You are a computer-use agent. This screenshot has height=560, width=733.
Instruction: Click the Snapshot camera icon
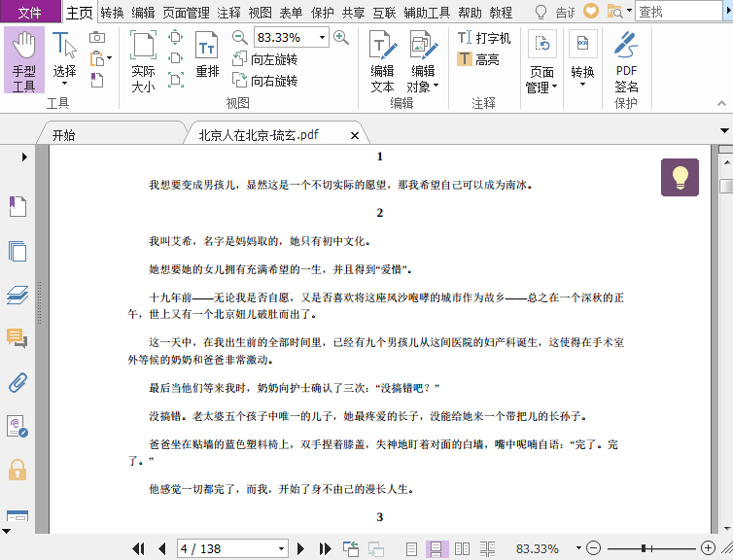coord(97,37)
